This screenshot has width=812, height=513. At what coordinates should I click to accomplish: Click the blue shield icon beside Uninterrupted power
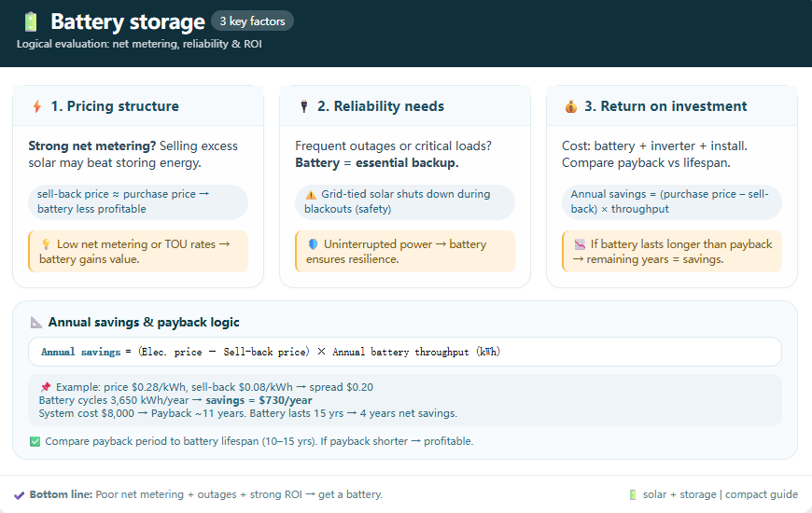click(x=313, y=243)
